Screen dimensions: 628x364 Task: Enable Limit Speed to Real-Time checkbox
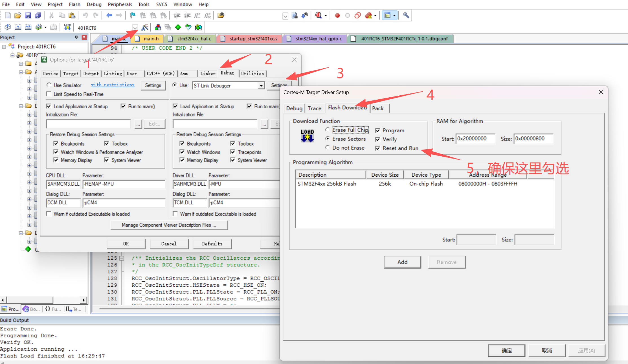point(49,94)
